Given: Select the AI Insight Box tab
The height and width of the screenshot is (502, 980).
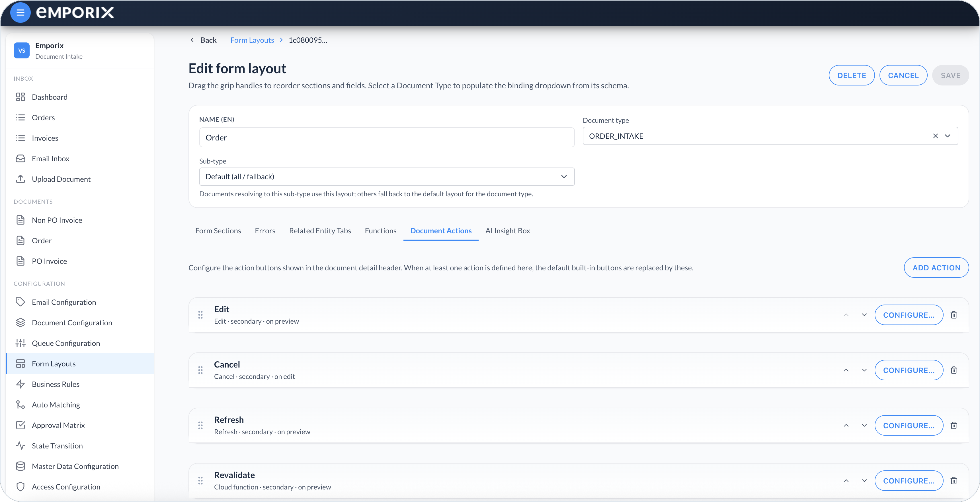Looking at the screenshot, I should (507, 231).
